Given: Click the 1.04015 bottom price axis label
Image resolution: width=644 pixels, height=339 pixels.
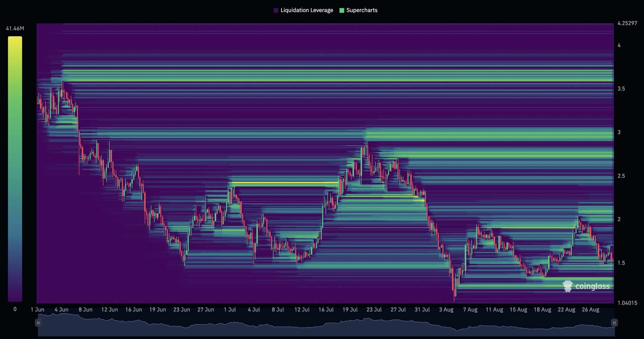Looking at the screenshot, I should tap(627, 303).
